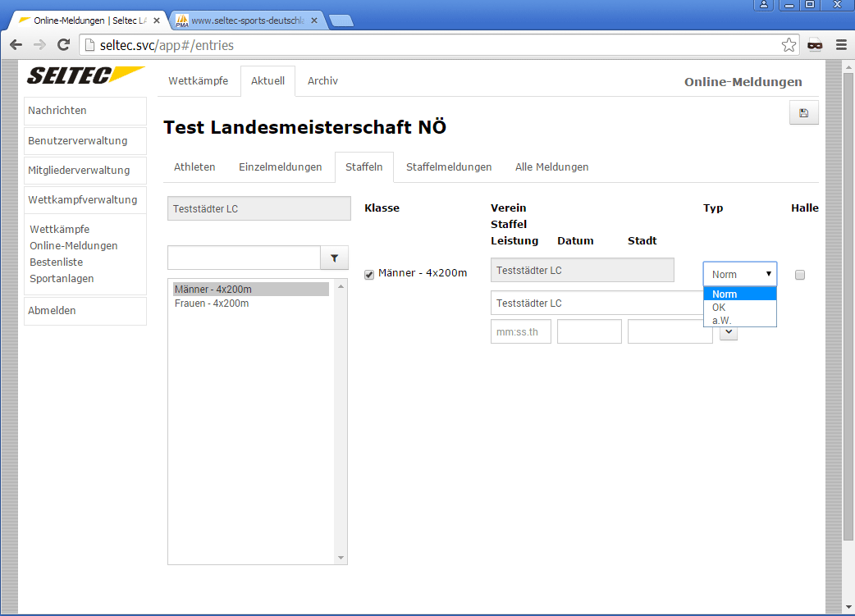Screen dimensions: 855x616
Task: Click the incognito mask extension icon
Action: (x=815, y=45)
